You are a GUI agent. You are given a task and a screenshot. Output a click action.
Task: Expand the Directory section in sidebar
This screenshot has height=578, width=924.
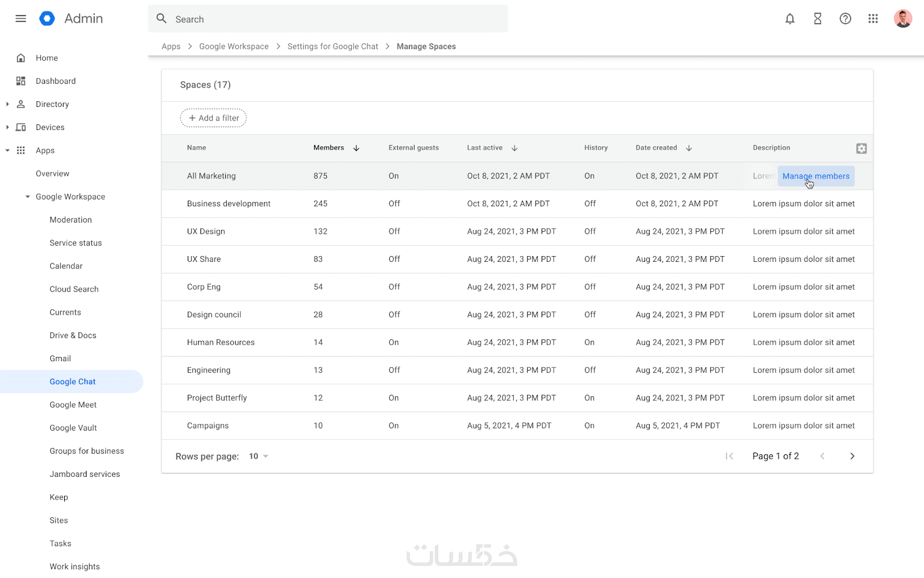click(x=8, y=104)
